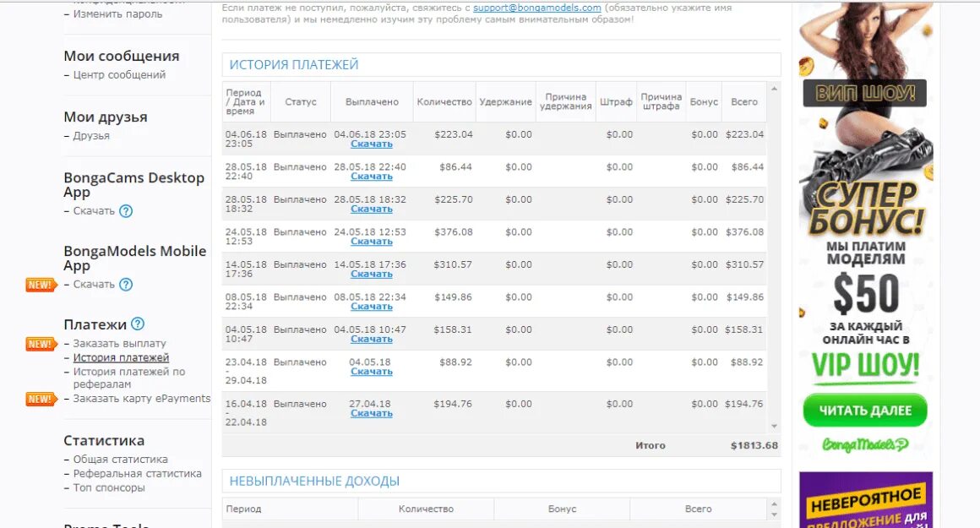980x528 pixels.
Task: Download statement for 04.06.18 23:05 payment
Action: coord(371,144)
